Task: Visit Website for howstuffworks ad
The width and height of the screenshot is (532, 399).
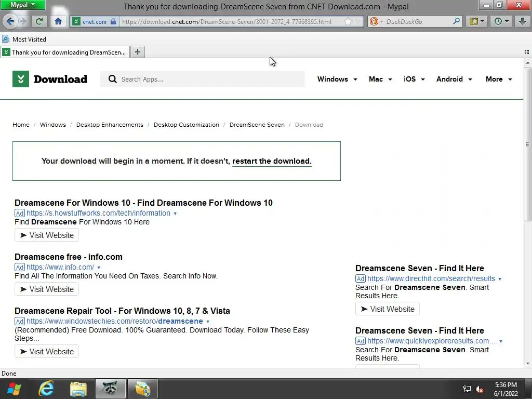Action: coord(46,235)
